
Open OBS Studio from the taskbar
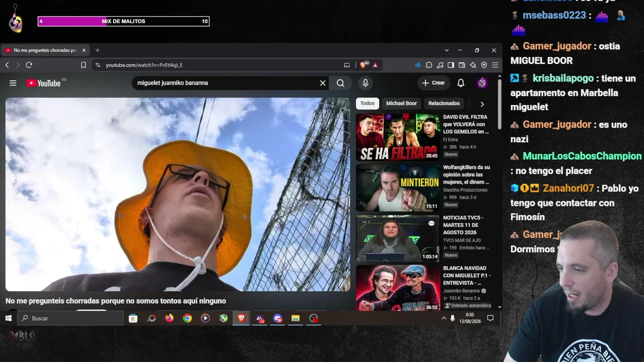click(x=314, y=318)
